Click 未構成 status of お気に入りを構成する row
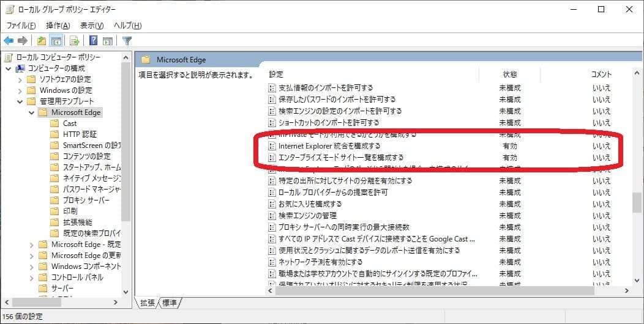The height and width of the screenshot is (324, 644). [x=510, y=204]
